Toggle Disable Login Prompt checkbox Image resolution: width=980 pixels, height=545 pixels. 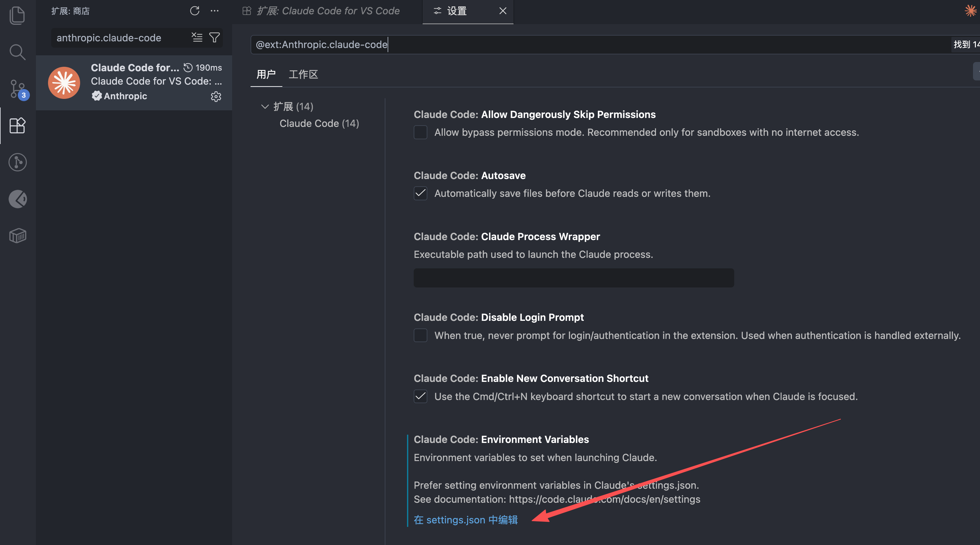tap(420, 335)
